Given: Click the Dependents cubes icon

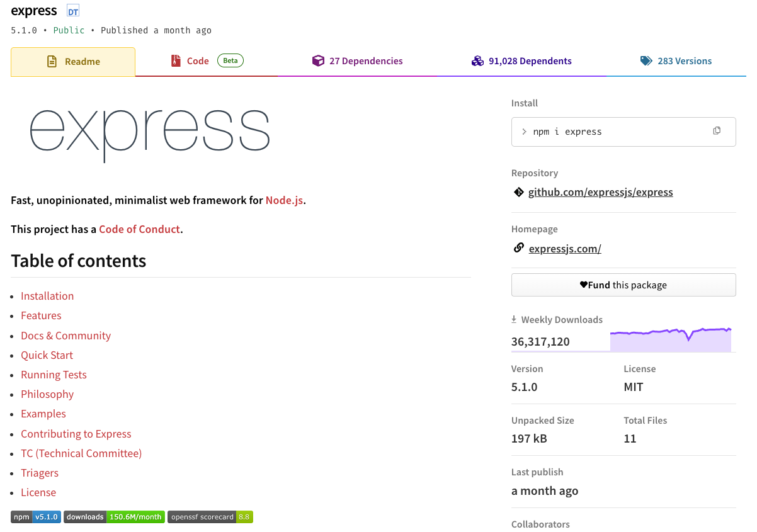Looking at the screenshot, I should pyautogui.click(x=477, y=60).
